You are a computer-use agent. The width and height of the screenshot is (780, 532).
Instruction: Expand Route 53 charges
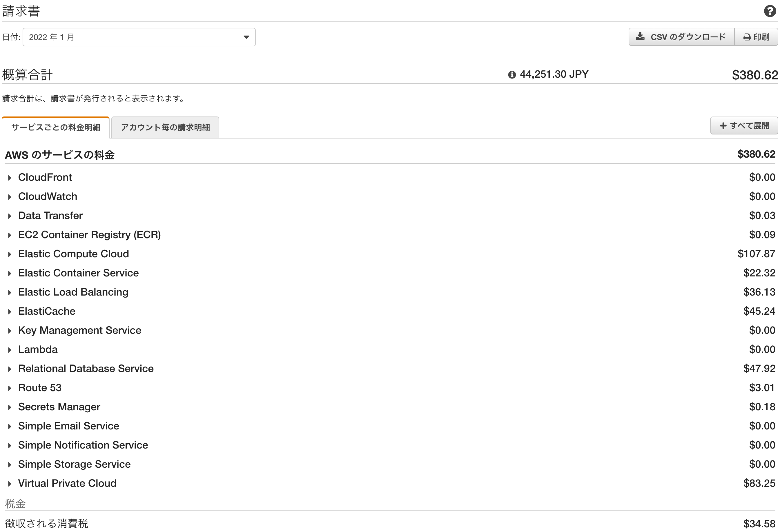point(10,388)
